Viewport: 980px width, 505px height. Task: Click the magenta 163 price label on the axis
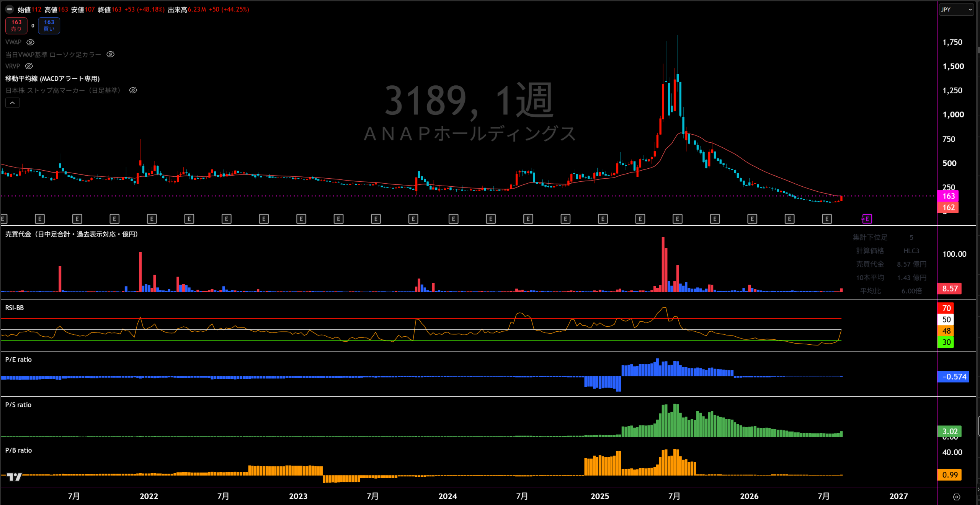[x=949, y=196]
